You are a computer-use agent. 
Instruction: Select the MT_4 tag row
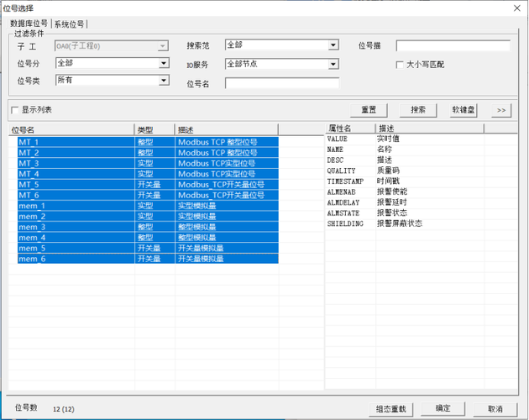[148, 174]
